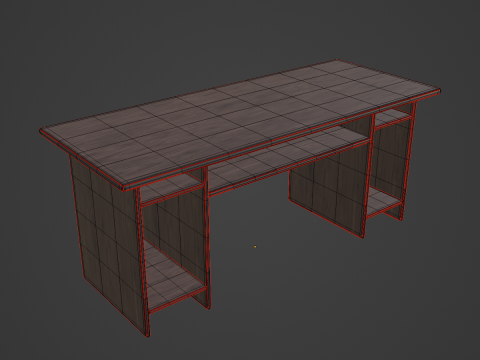Click the small orange object origin dot
The height and width of the screenshot is (360, 480).
click(x=255, y=247)
